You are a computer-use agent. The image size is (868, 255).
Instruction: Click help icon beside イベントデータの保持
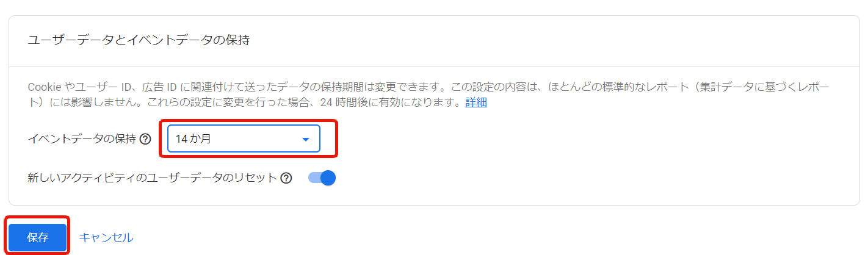(x=145, y=139)
